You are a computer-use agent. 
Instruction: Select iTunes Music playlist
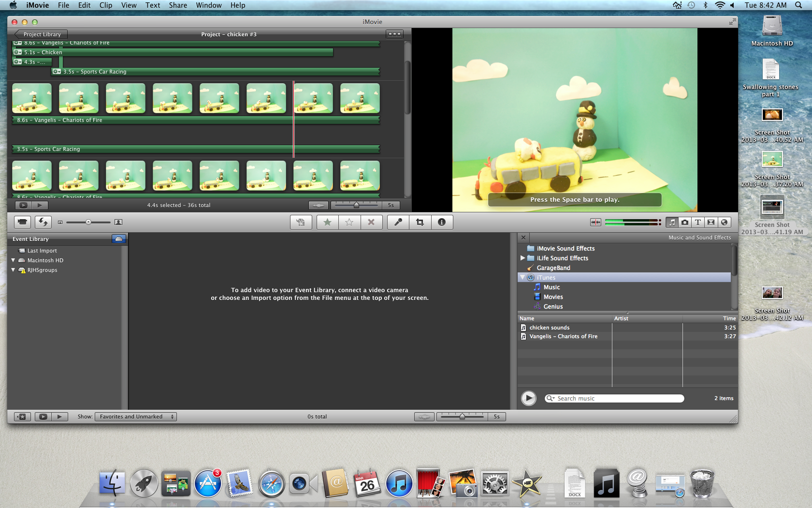(x=551, y=287)
